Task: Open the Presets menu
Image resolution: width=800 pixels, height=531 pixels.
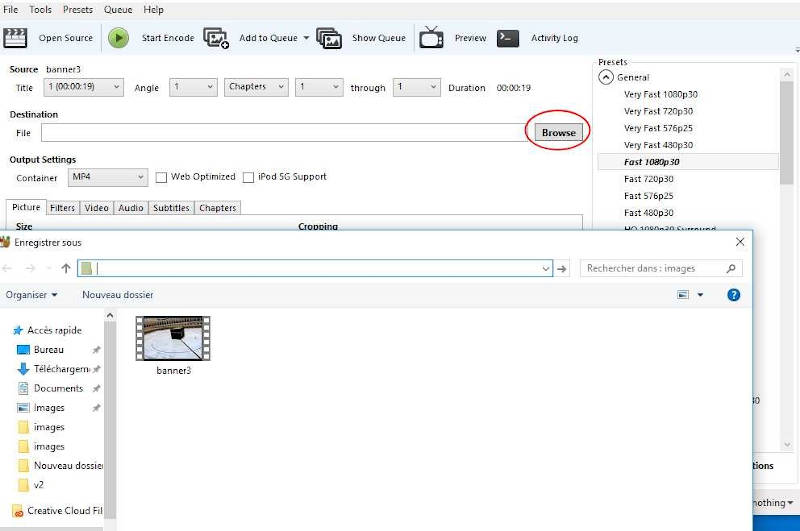Action: (x=78, y=10)
